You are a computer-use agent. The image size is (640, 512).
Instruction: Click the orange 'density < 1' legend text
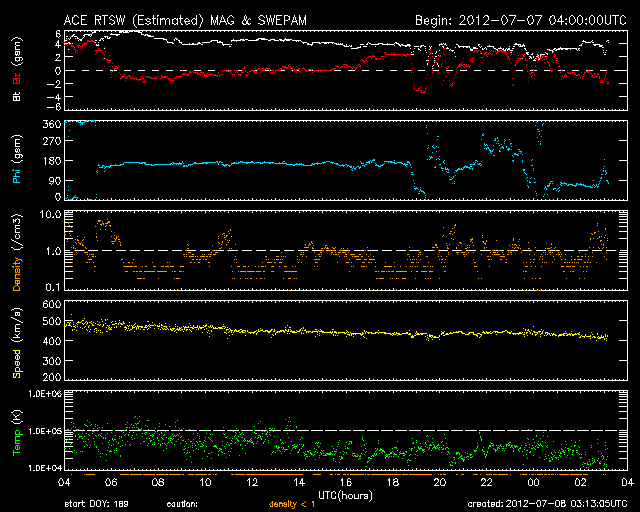point(292,504)
